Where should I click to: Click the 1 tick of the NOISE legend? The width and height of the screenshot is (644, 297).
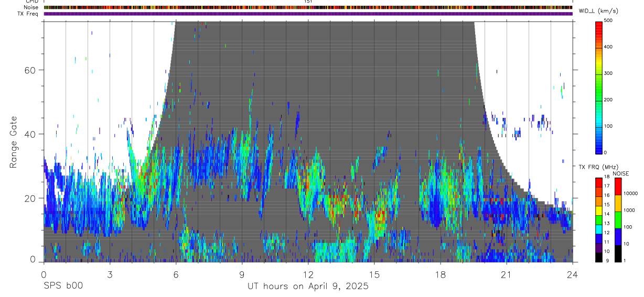pyautogui.click(x=625, y=260)
